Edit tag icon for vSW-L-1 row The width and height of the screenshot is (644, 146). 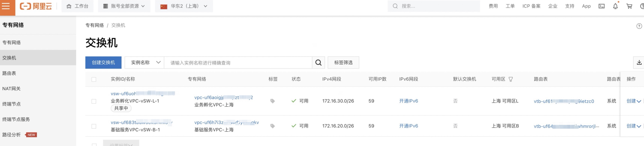(273, 101)
